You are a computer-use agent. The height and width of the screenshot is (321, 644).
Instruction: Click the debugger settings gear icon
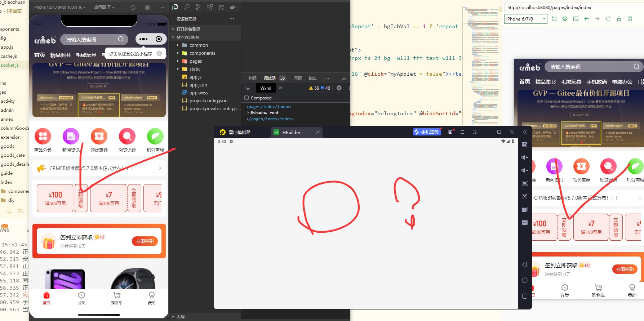coord(339,88)
